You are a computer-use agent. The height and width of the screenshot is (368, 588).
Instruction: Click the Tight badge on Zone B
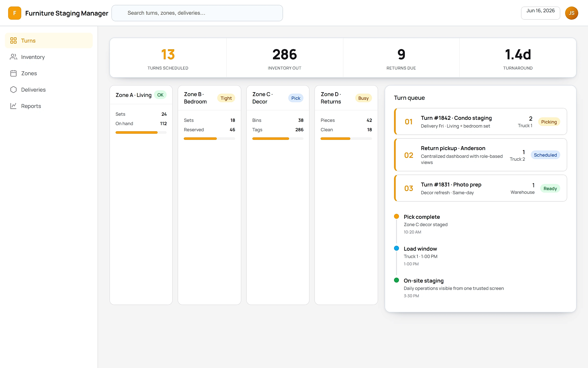tap(226, 98)
